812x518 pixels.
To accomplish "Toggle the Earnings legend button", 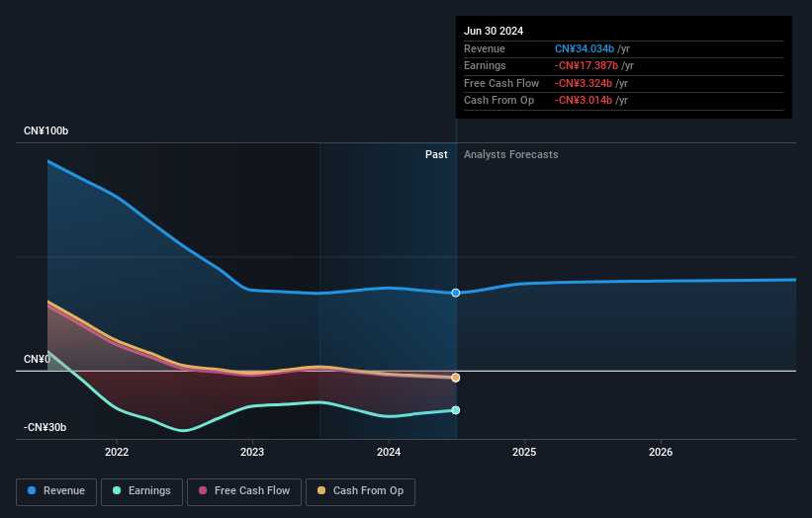I will (x=141, y=491).
